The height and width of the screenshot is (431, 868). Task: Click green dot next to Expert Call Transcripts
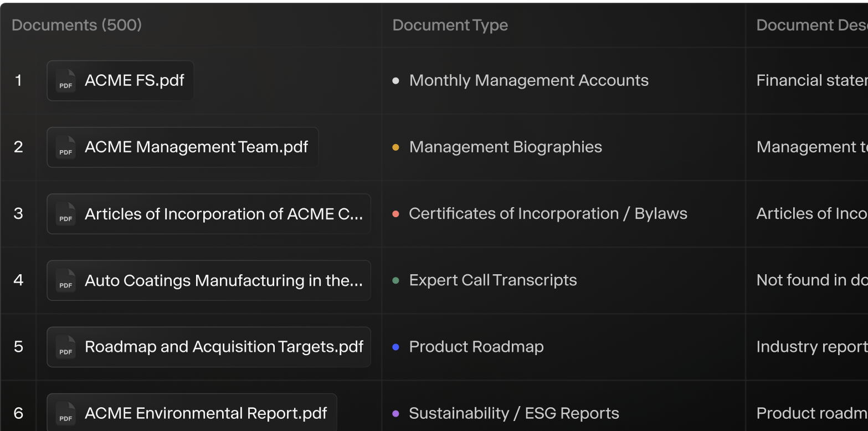pyautogui.click(x=396, y=280)
